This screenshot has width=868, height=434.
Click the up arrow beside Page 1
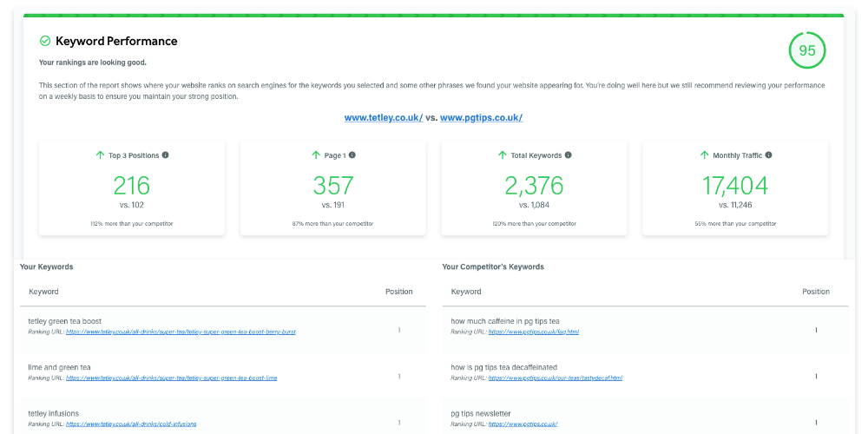click(x=316, y=155)
